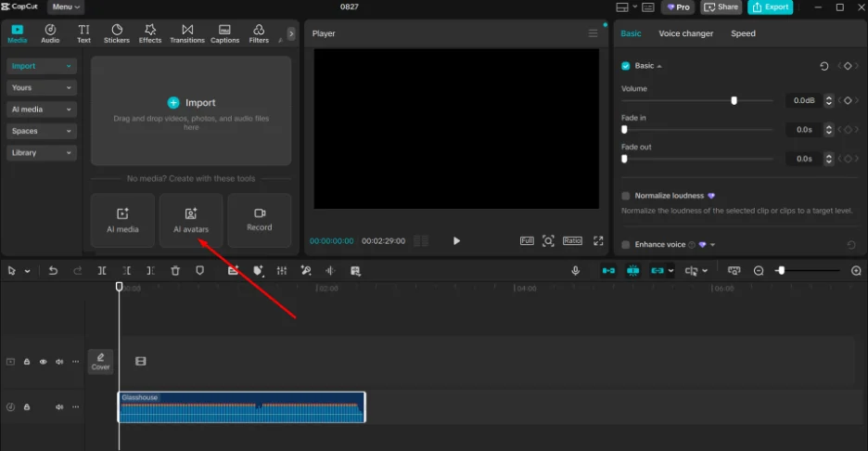Click the Record media button
Viewport: 868px width, 451px height.
pos(259,220)
